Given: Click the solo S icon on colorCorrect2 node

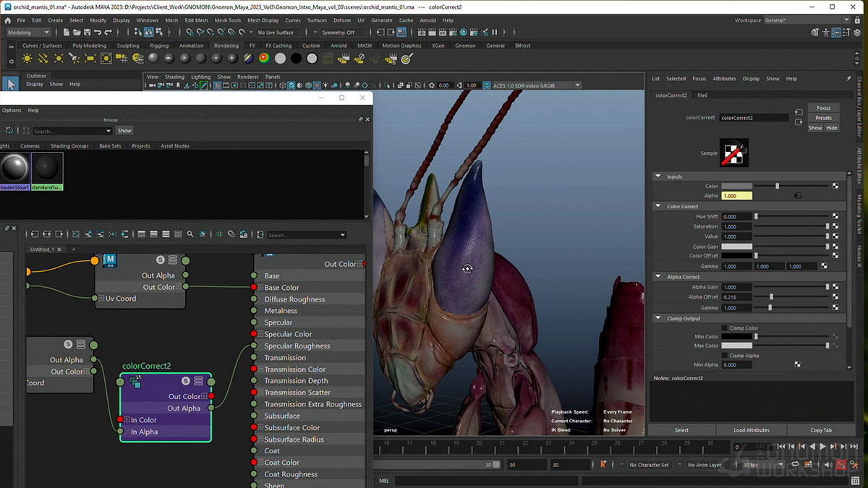Looking at the screenshot, I should tap(185, 381).
